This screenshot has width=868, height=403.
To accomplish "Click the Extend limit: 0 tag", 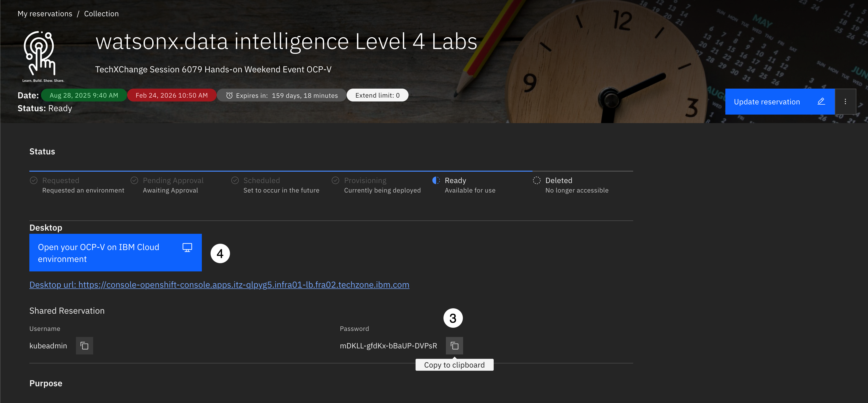I will coord(377,95).
